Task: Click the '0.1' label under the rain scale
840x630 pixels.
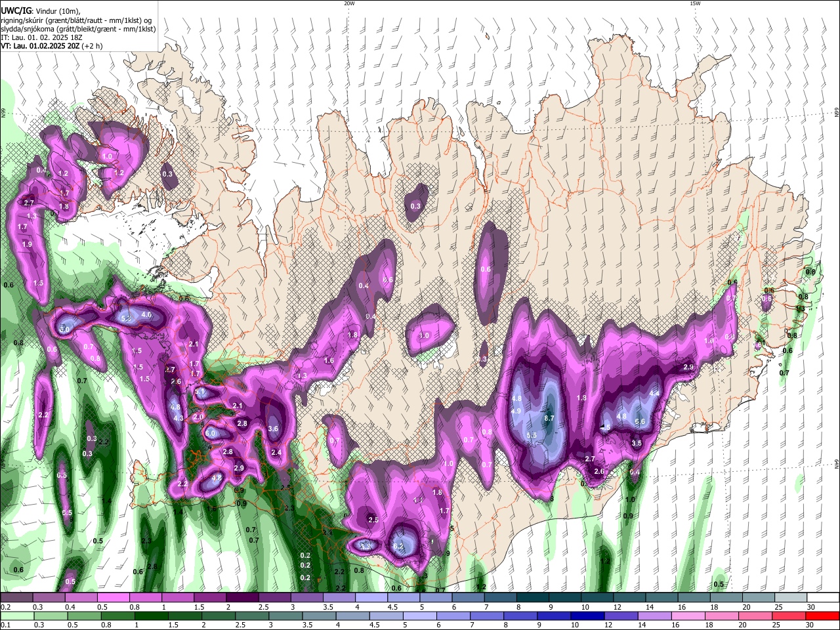Action: 5,625
